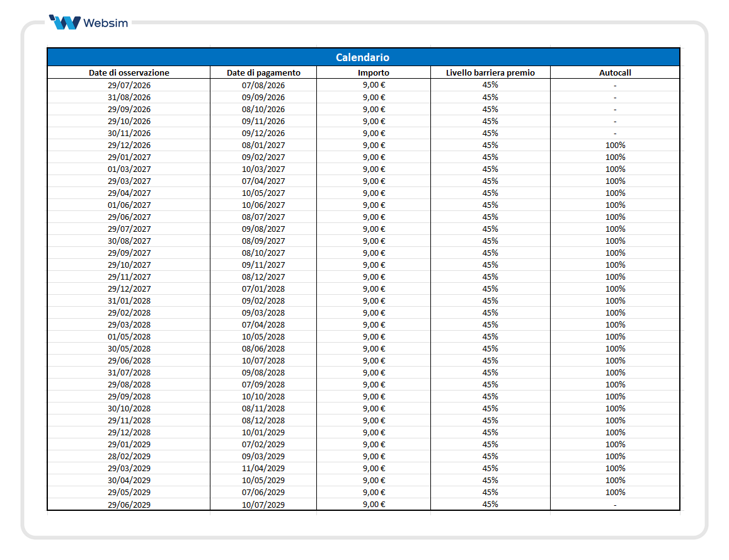Select observation date 30/10/2028
This screenshot has height=560, width=729.
[x=129, y=408]
